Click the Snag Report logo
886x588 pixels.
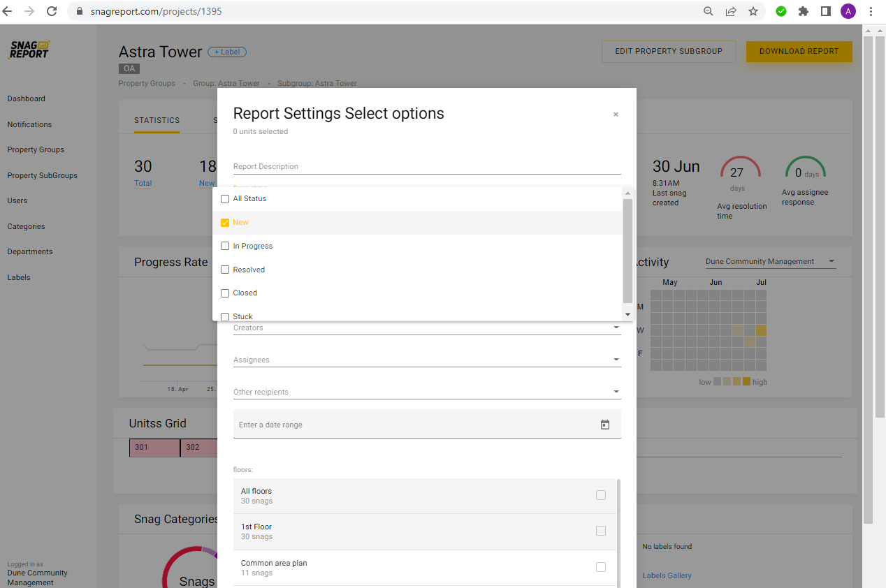coord(29,50)
